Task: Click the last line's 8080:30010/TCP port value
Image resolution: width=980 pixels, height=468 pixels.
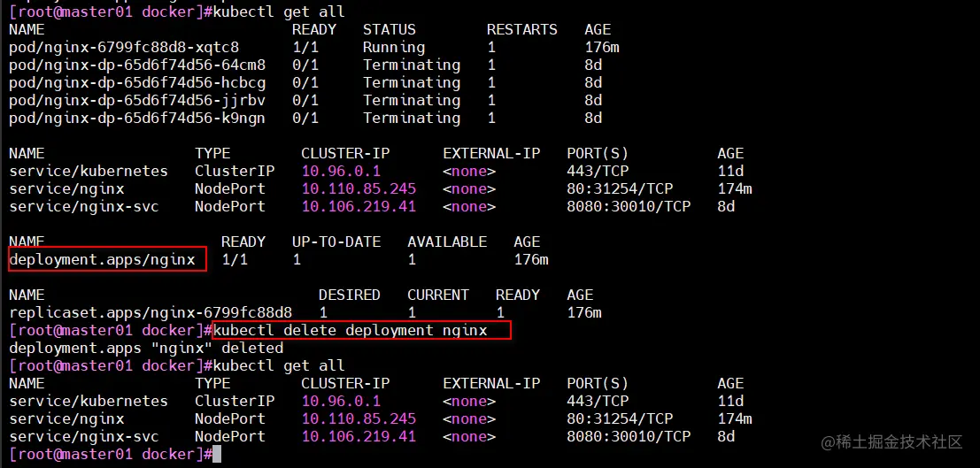Action: pos(629,436)
